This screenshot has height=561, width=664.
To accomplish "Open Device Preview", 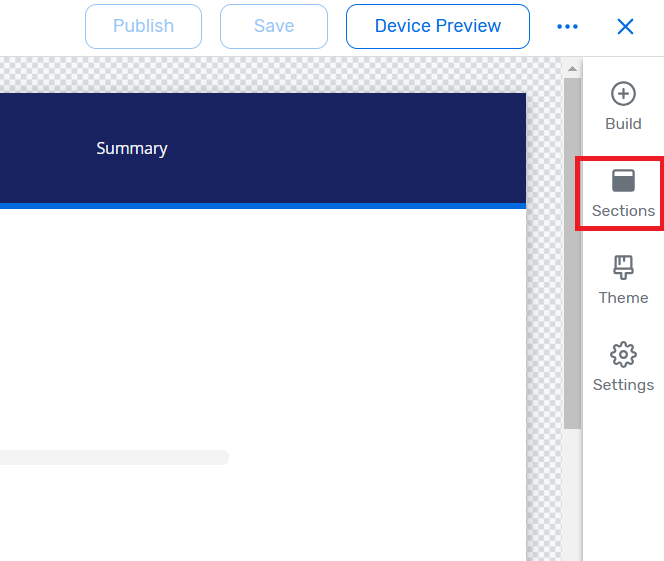I will [x=438, y=26].
